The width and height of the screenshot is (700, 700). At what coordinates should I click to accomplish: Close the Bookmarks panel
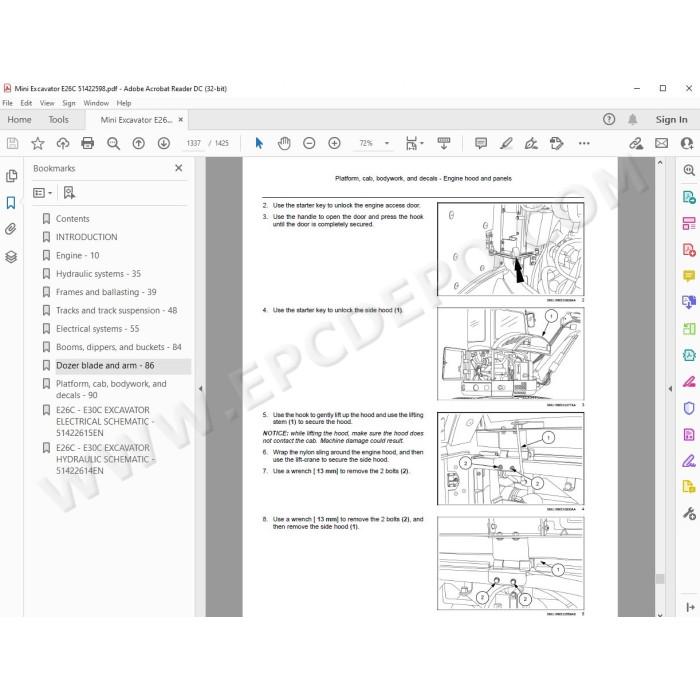coord(179,168)
